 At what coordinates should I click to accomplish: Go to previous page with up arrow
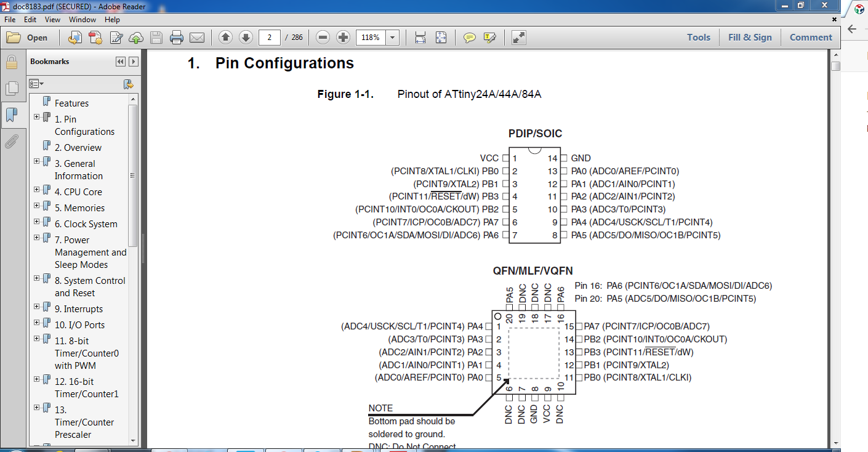225,38
